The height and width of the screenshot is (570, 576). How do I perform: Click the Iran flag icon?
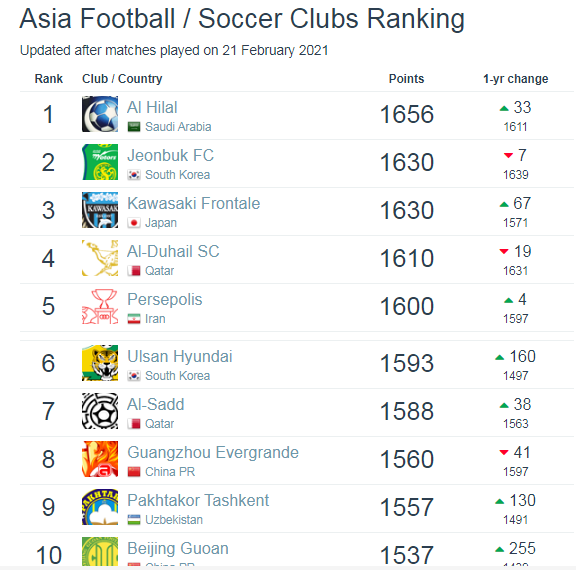tap(134, 319)
